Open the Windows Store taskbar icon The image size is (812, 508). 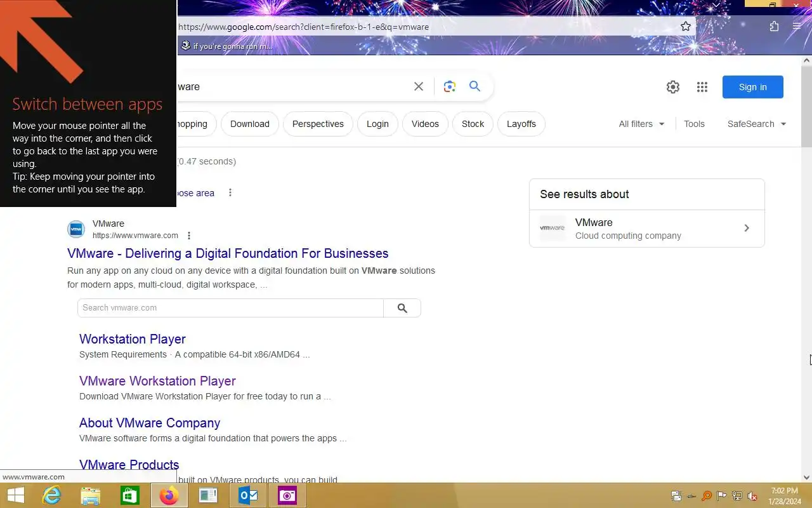pyautogui.click(x=130, y=495)
